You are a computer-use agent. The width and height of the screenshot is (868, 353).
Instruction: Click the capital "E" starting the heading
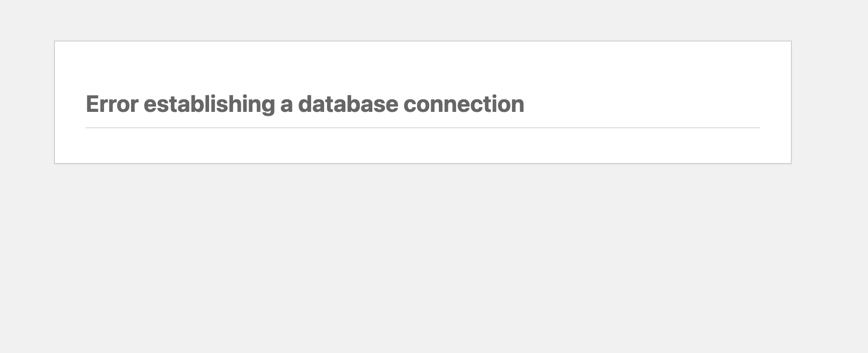92,104
